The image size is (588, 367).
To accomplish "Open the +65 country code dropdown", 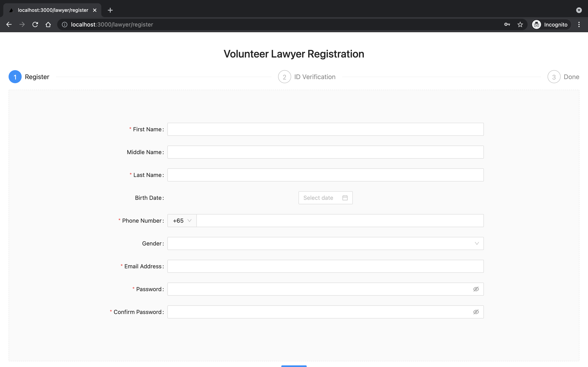I will coord(182,221).
